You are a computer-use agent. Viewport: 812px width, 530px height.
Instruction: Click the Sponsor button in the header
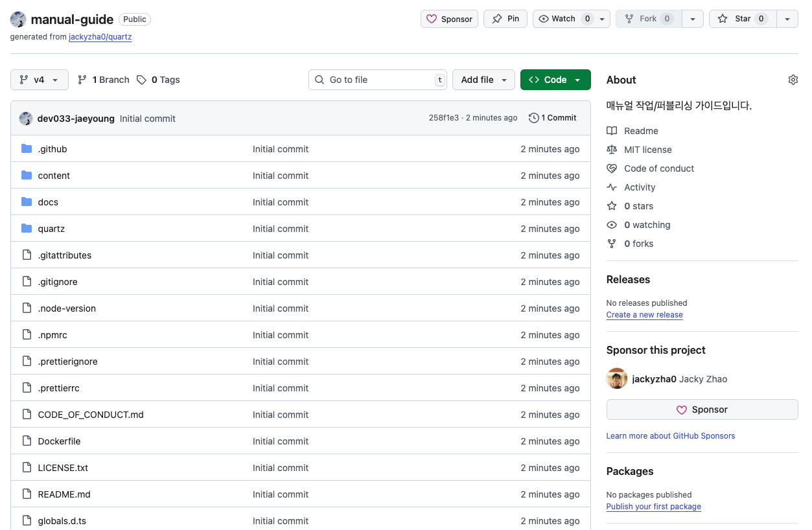click(x=449, y=19)
